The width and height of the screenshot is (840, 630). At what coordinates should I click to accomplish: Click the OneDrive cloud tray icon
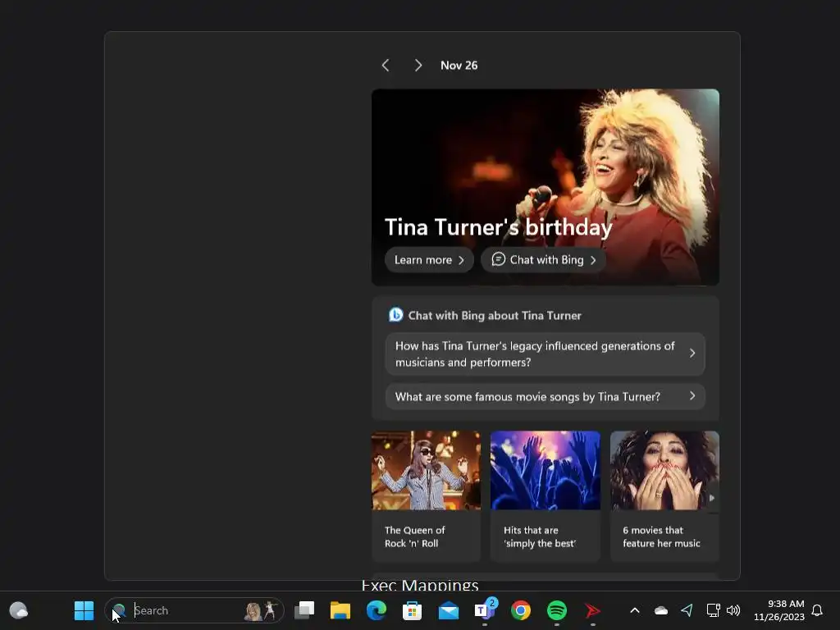coord(661,610)
